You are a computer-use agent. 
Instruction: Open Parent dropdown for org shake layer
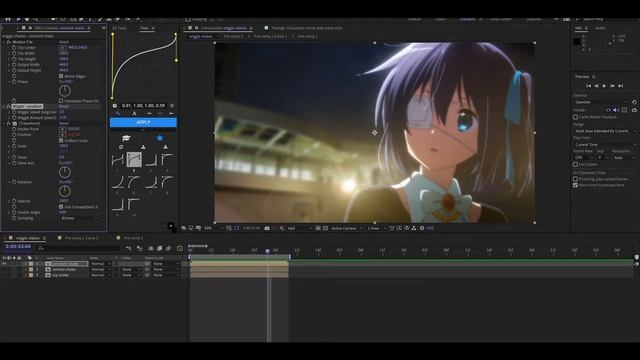click(166, 275)
